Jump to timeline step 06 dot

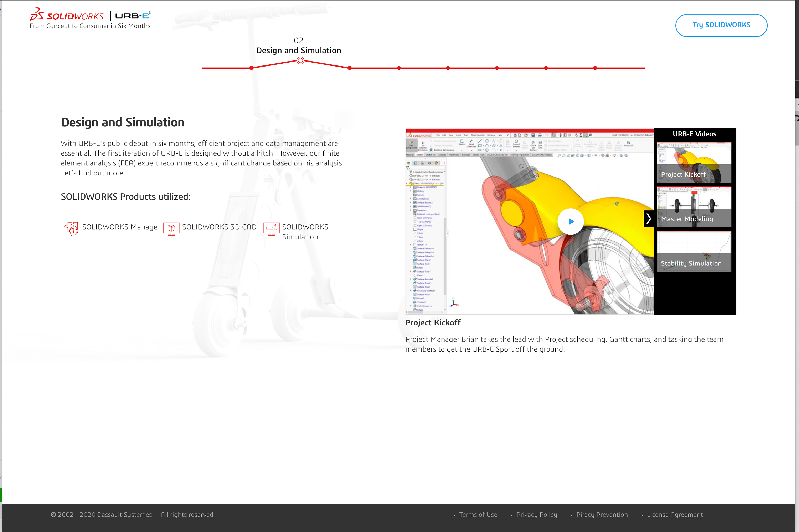click(497, 68)
